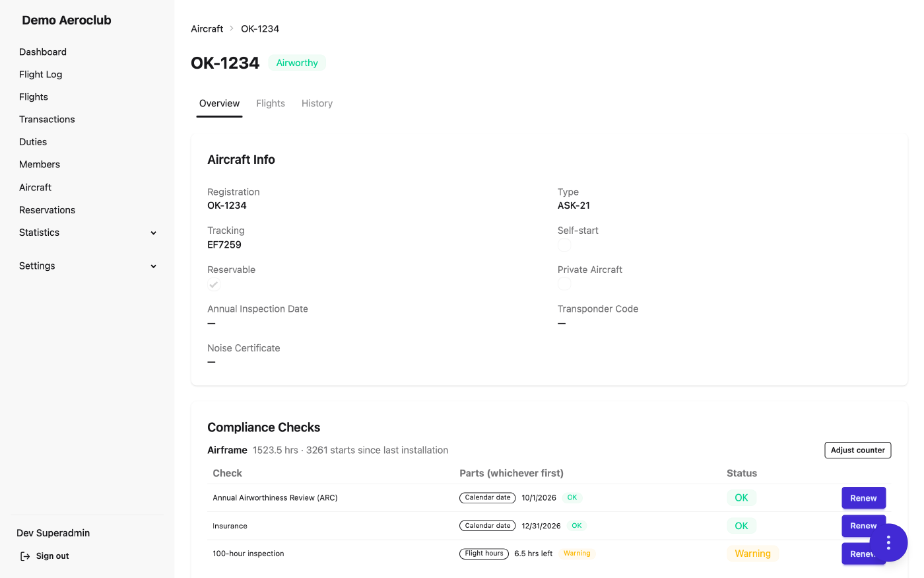Toggle the Private Aircraft checkbox
Screen dimensions: 924x578
(564, 284)
